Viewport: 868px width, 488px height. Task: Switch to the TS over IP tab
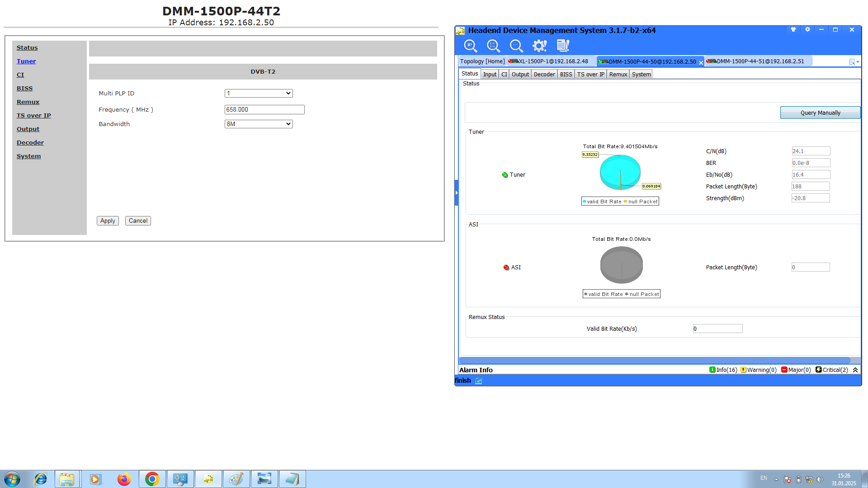(590, 75)
